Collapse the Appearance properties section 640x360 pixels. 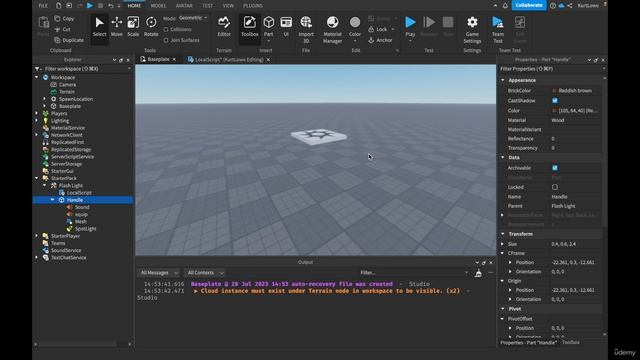(x=503, y=80)
